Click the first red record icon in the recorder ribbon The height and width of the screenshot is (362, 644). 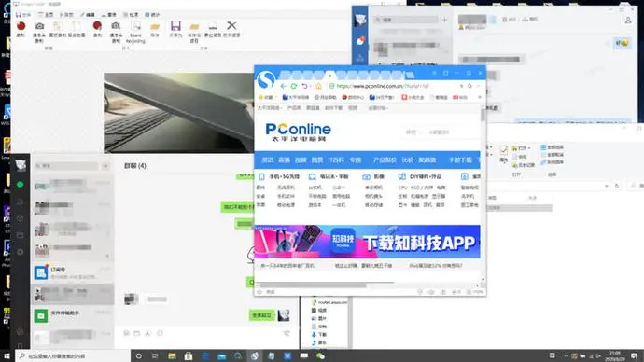21,26
